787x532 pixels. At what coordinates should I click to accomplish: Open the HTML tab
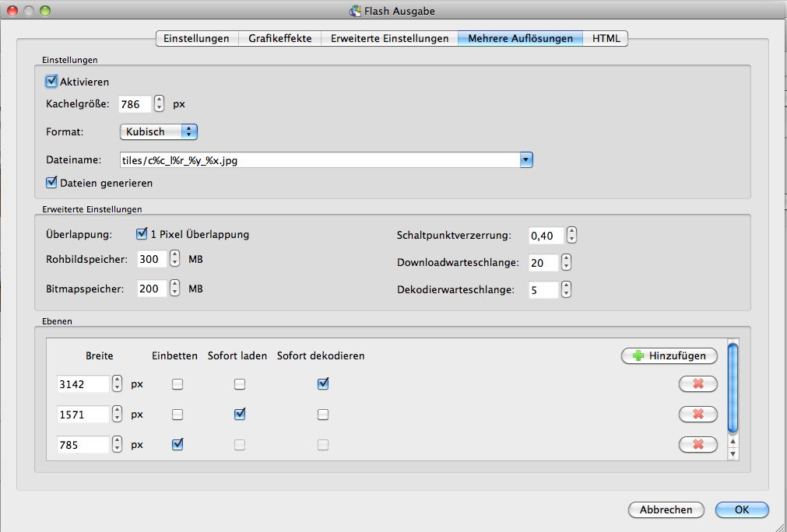point(606,38)
